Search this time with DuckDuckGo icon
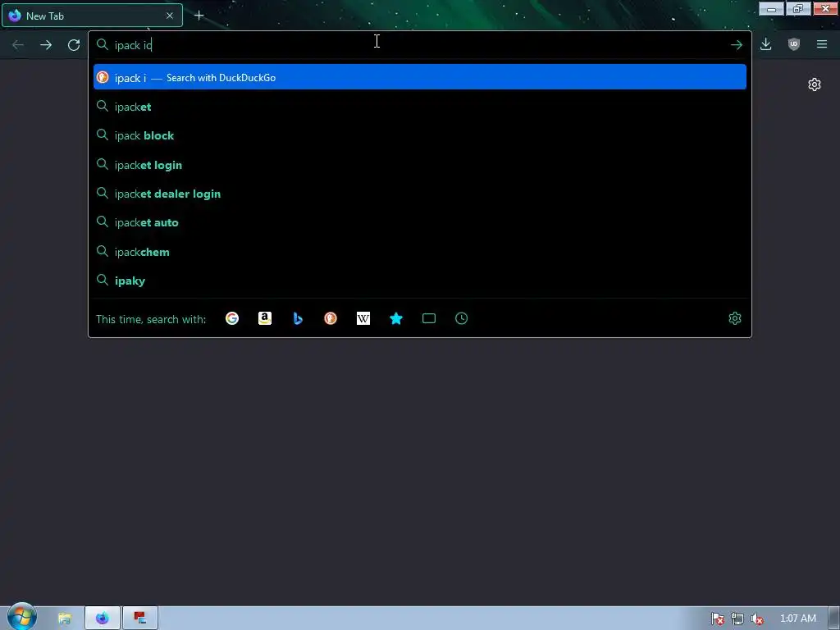 tap(331, 319)
